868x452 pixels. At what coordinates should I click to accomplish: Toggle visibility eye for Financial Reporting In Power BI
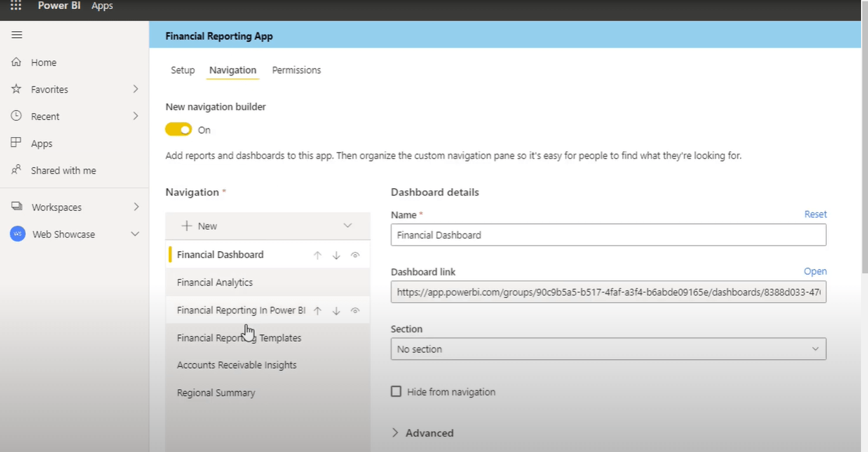coord(355,310)
